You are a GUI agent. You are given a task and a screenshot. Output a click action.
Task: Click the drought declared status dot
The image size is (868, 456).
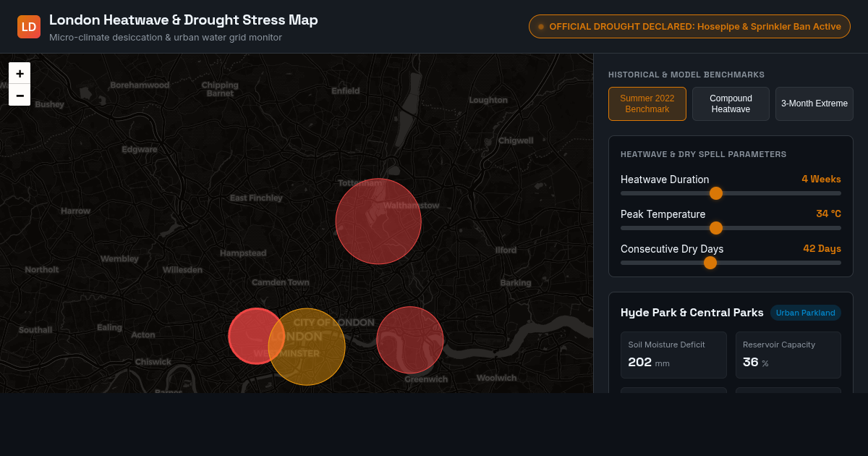point(541,27)
